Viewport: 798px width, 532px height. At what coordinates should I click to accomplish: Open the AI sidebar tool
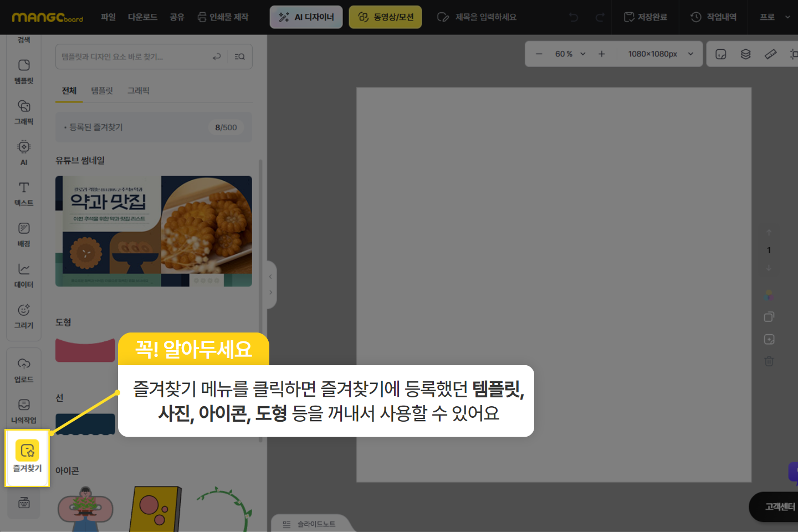tap(24, 152)
